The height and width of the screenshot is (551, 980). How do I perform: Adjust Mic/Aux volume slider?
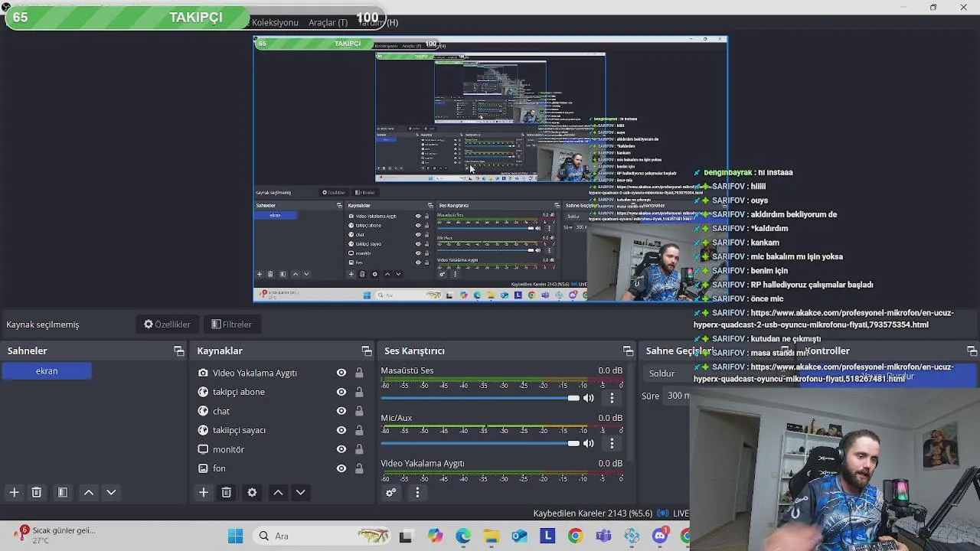480,443
